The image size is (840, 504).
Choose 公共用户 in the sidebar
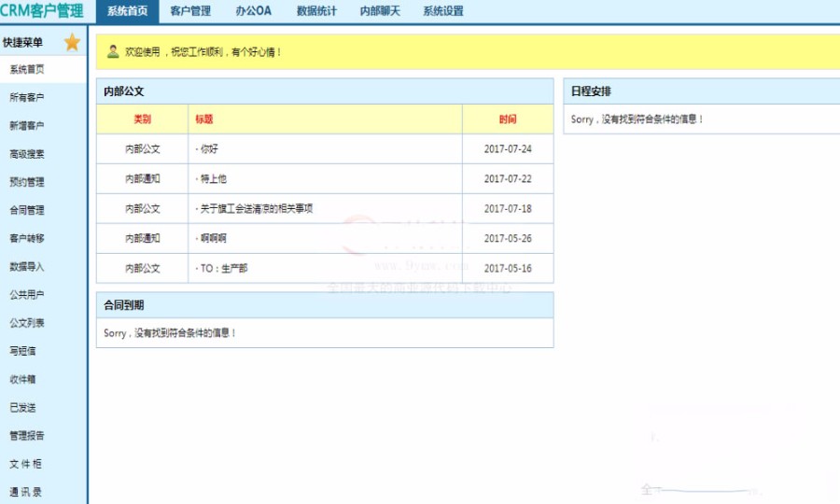click(27, 295)
